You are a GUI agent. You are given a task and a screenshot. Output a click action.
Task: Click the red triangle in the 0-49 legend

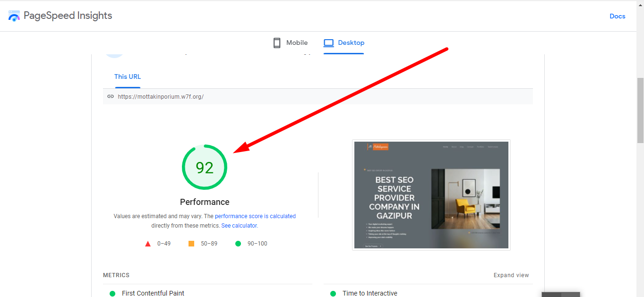pos(148,243)
